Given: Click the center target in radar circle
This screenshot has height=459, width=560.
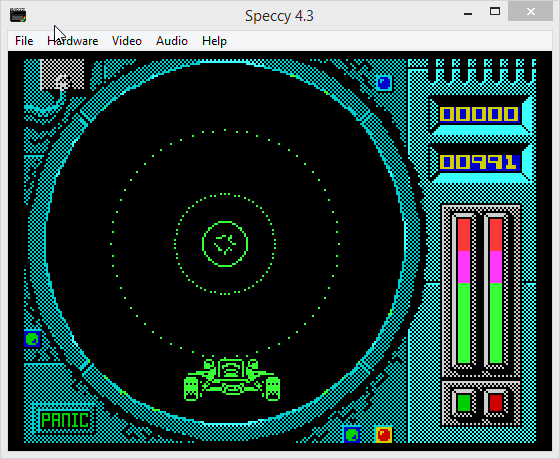Looking at the screenshot, I should coord(225,244).
